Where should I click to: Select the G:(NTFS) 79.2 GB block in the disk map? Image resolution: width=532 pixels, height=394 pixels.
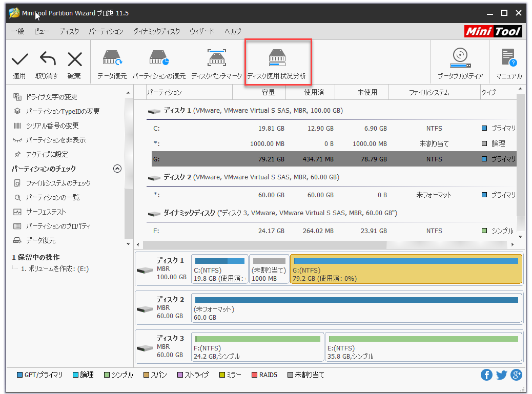406,269
